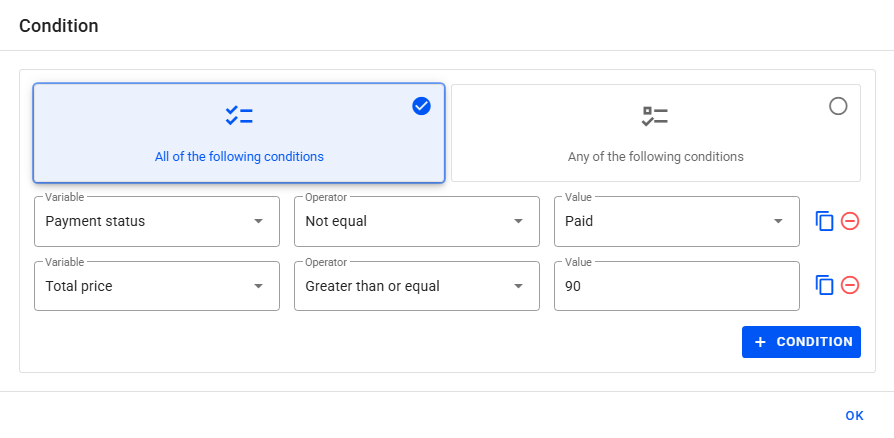Open the Total price variable dropdown
Viewport: 894px width, 438px height.
pyautogui.click(x=258, y=286)
